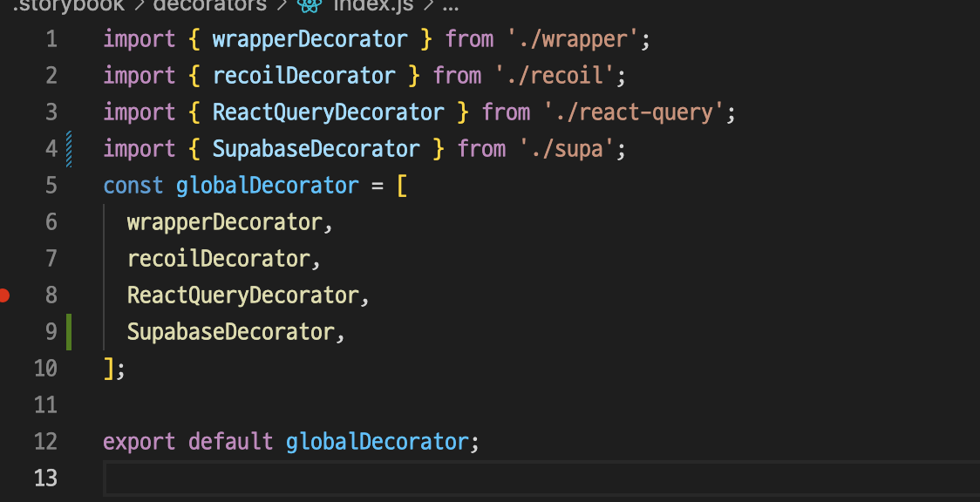The width and height of the screenshot is (980, 502).
Task: Remove the red breakpoint dot on line 8
Action: click(x=3, y=295)
